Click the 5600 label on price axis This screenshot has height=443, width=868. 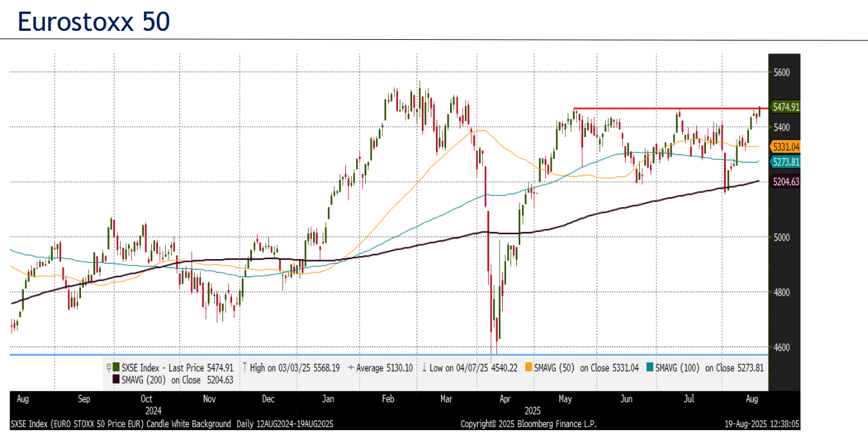tap(781, 73)
